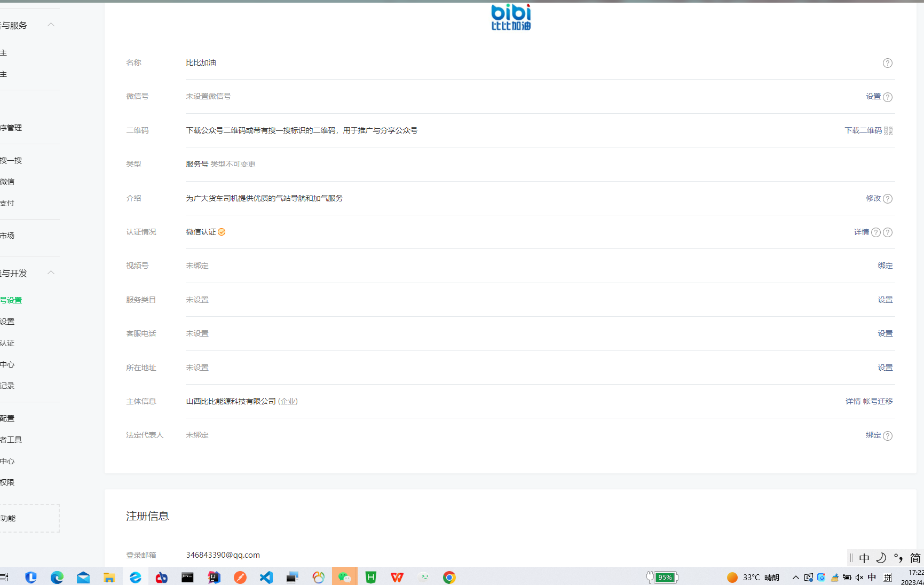Open File Explorer from the taskbar
The image size is (924, 585).
tap(109, 577)
